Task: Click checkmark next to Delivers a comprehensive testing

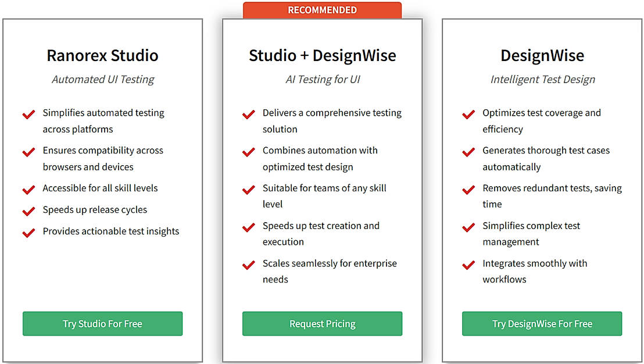Action: point(249,115)
